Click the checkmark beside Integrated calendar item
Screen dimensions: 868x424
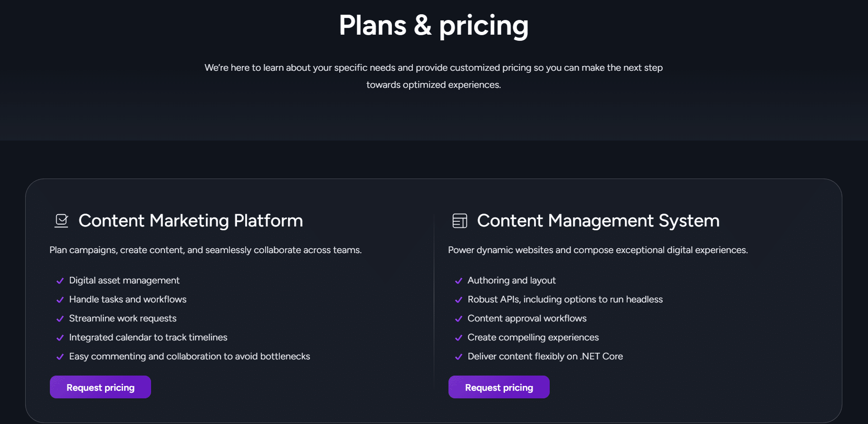pyautogui.click(x=59, y=338)
